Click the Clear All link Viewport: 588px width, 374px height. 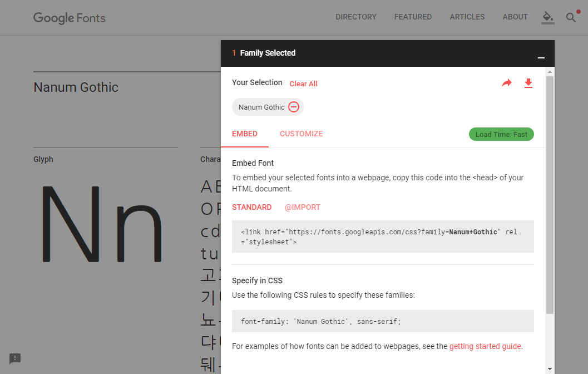(303, 83)
